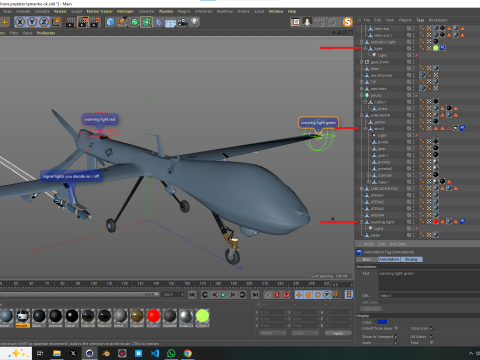Viewport: 480px width, 360px height.
Task: Toggle the Fold checkbox
Action: (x=432, y=343)
